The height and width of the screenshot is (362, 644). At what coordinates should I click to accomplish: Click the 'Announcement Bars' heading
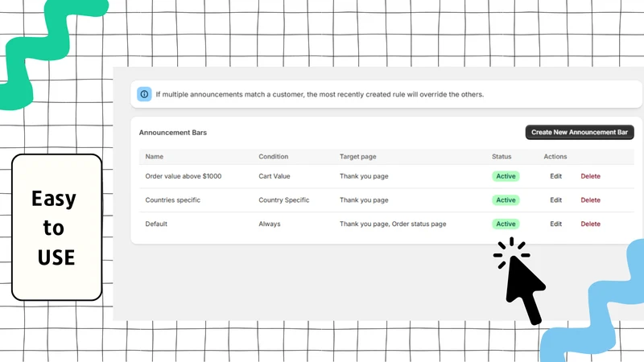tap(172, 133)
